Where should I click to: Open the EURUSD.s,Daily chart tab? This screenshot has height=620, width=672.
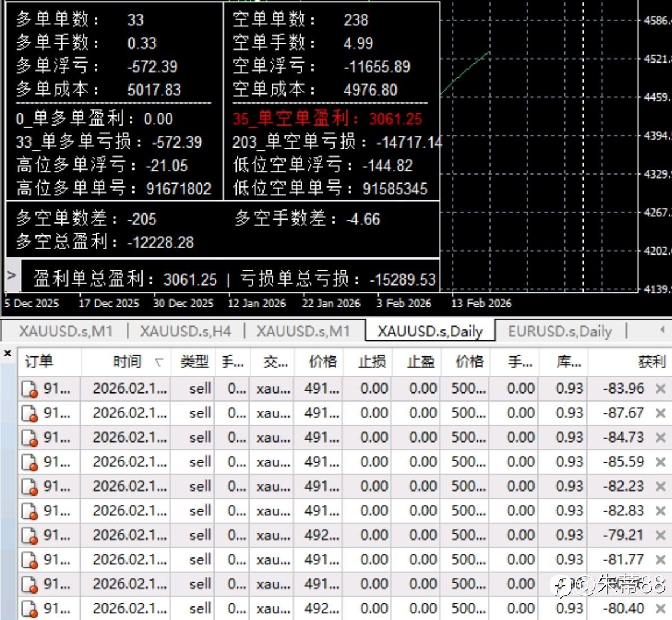pos(560,331)
